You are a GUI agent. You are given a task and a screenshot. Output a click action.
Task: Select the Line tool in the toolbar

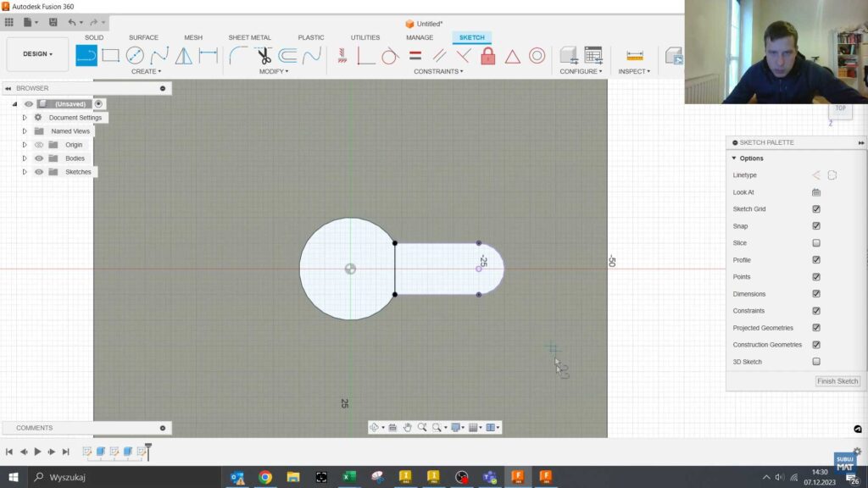tap(87, 54)
